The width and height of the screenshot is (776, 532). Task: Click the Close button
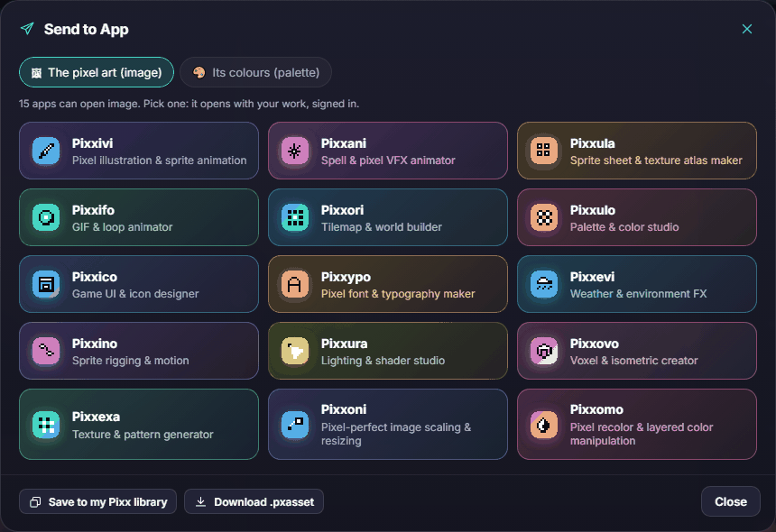pos(731,501)
